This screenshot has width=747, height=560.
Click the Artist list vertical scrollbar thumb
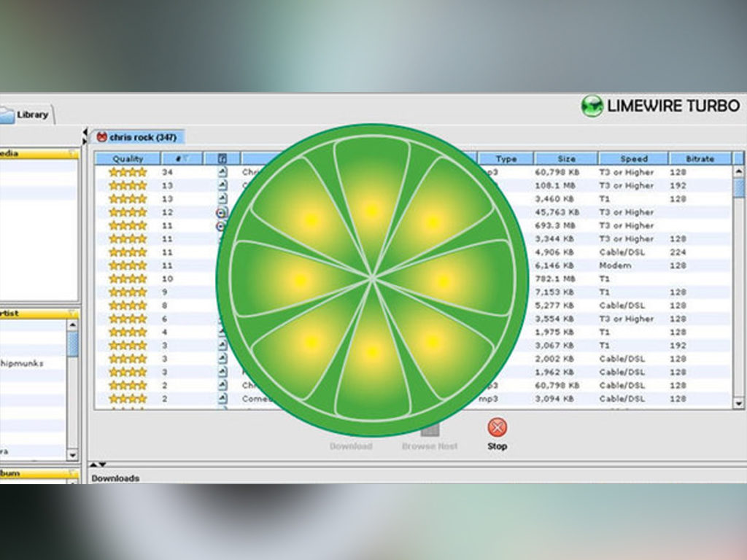(72, 343)
